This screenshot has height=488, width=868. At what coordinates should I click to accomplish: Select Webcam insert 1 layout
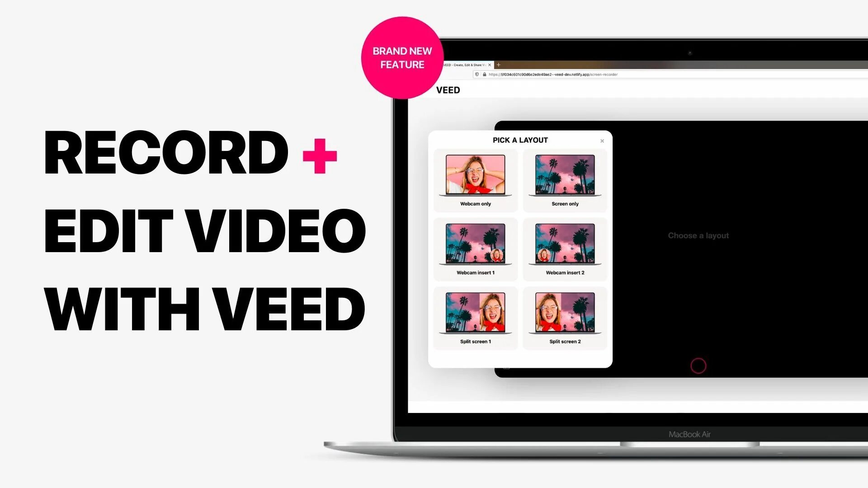475,248
